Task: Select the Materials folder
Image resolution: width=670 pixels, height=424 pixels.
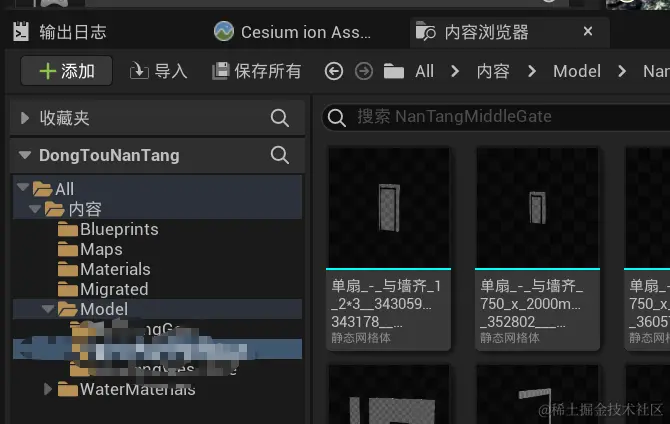Action: pos(157,269)
